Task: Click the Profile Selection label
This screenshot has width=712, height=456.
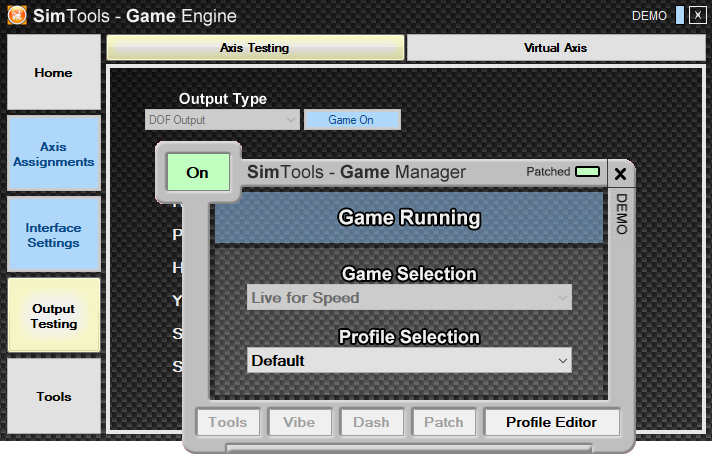Action: (x=409, y=337)
